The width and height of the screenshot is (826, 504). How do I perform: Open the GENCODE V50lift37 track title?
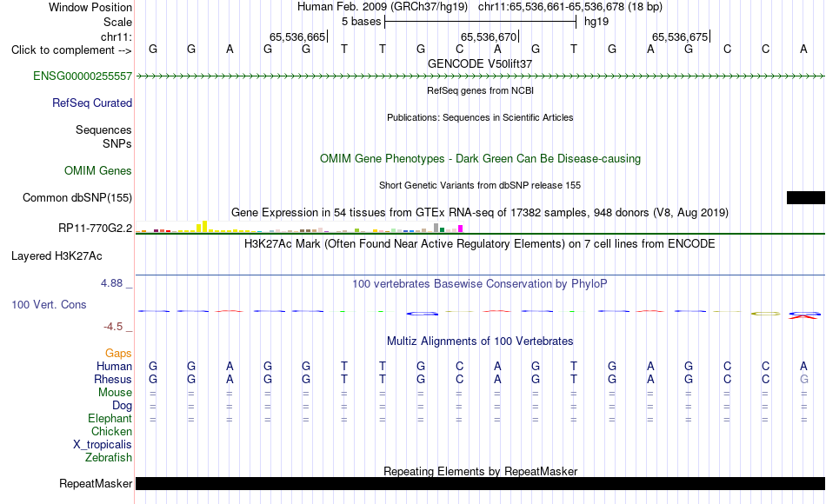(x=480, y=63)
